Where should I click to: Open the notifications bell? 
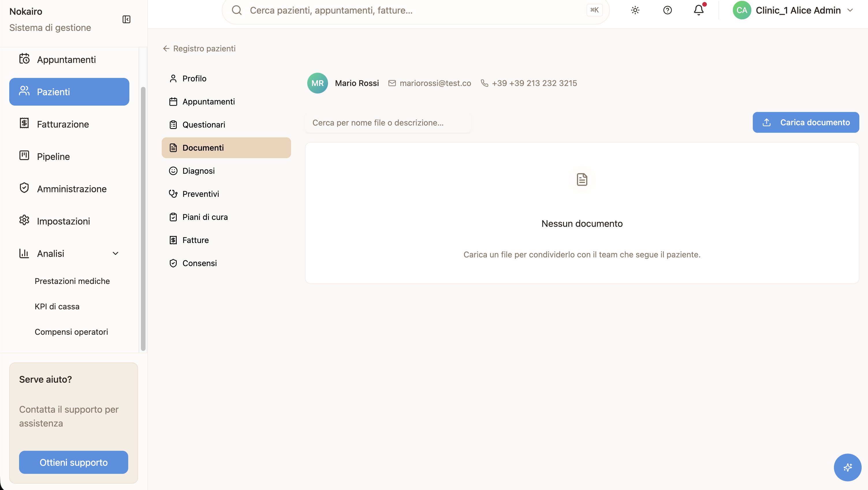(699, 10)
